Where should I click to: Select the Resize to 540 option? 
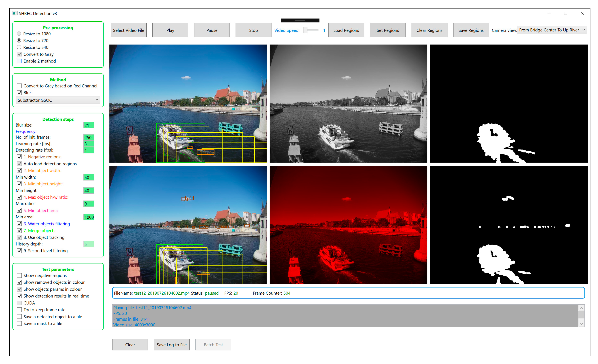point(19,47)
